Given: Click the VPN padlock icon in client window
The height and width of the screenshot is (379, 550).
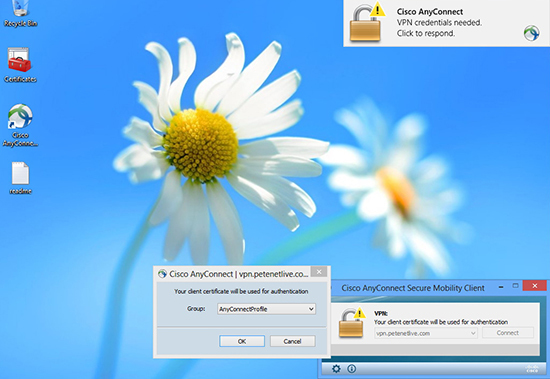Looking at the screenshot, I should [x=352, y=322].
